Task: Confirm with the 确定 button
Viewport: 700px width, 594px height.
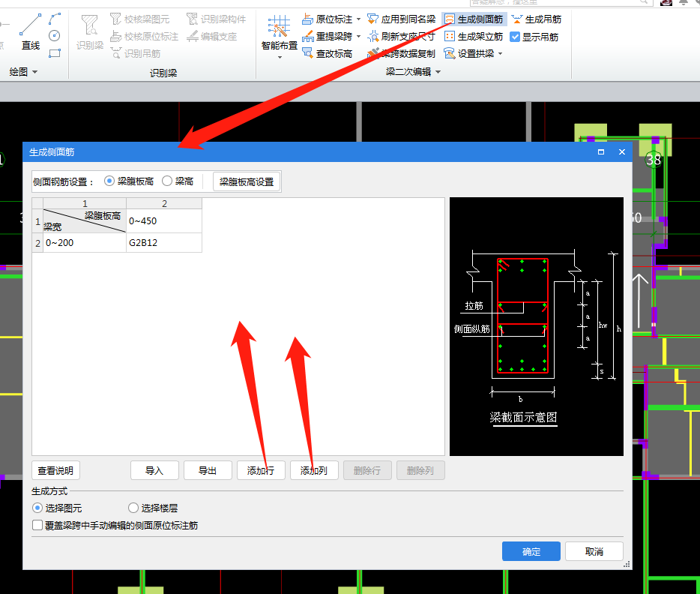Action: click(531, 551)
